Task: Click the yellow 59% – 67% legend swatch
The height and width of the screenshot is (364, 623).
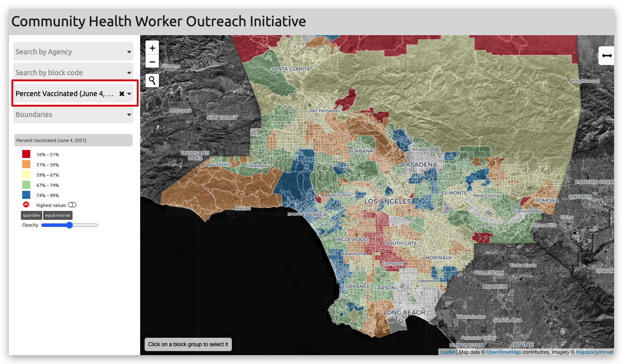Action: 26,175
